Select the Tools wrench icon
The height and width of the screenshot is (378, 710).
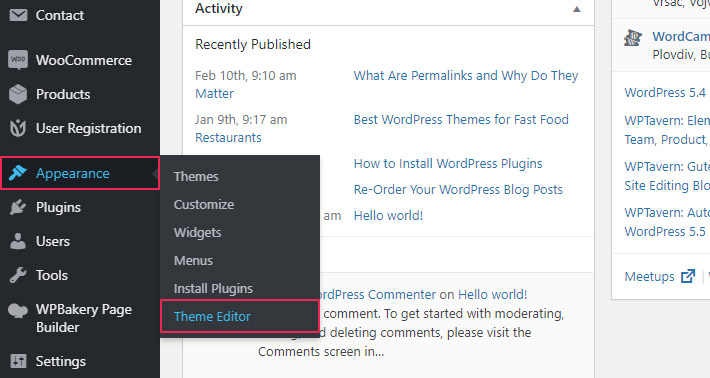point(18,275)
